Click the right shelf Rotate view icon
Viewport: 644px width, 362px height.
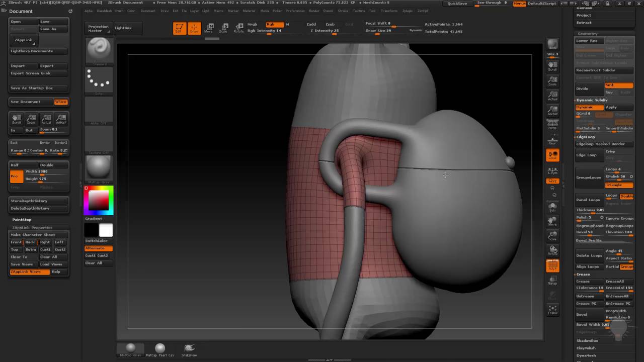(x=552, y=250)
